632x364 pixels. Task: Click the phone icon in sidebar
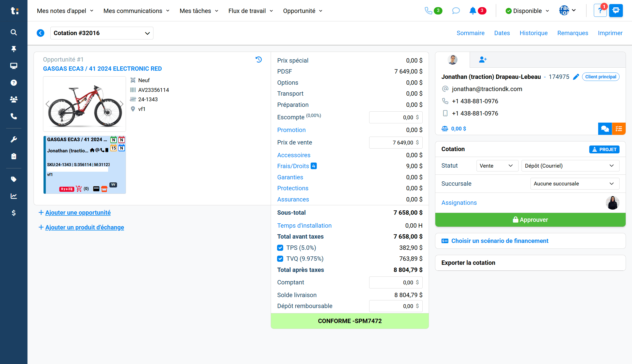(x=14, y=116)
